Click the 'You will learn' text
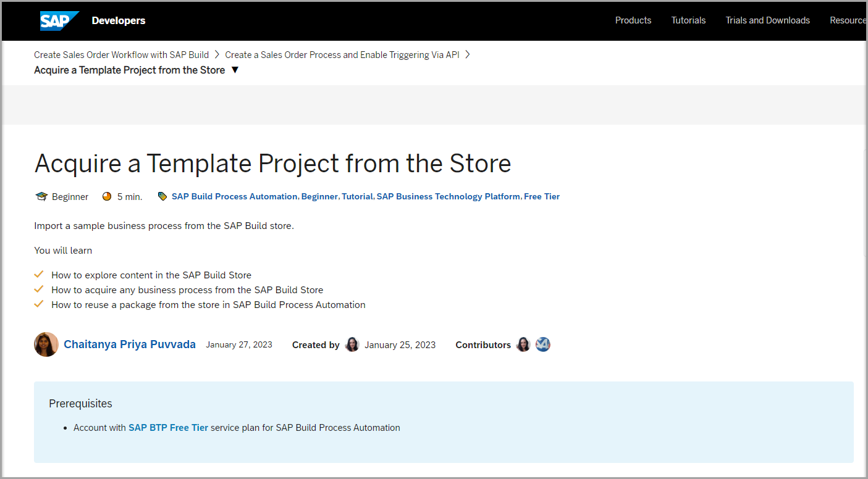The image size is (868, 479). click(x=63, y=250)
